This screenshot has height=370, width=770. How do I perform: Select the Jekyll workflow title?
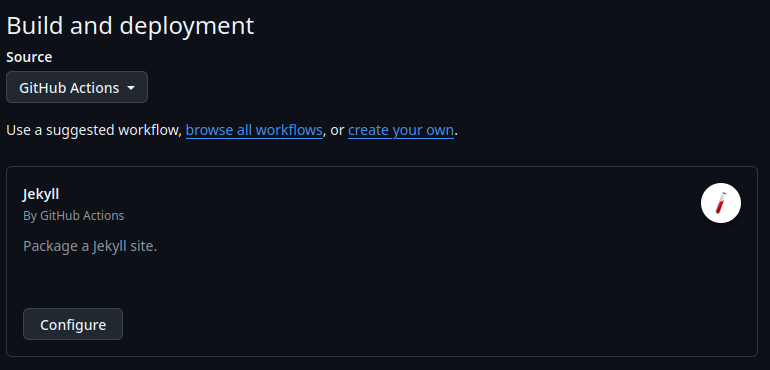(41, 194)
